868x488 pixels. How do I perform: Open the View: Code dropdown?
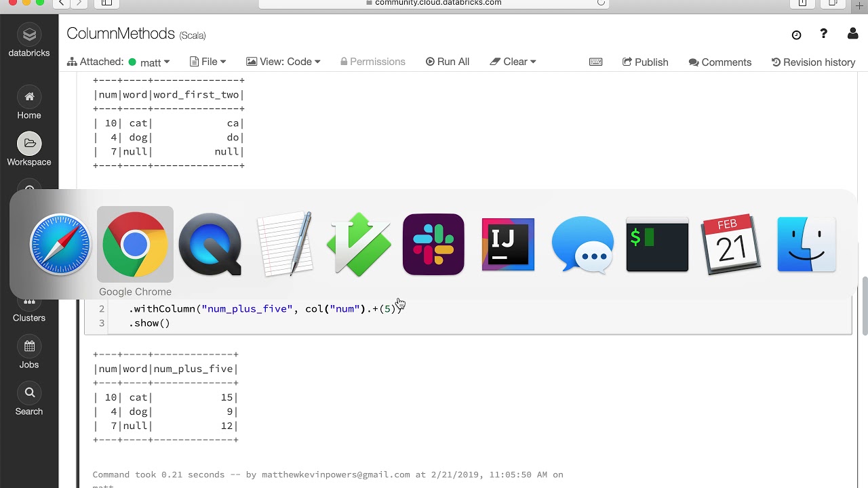coord(283,62)
